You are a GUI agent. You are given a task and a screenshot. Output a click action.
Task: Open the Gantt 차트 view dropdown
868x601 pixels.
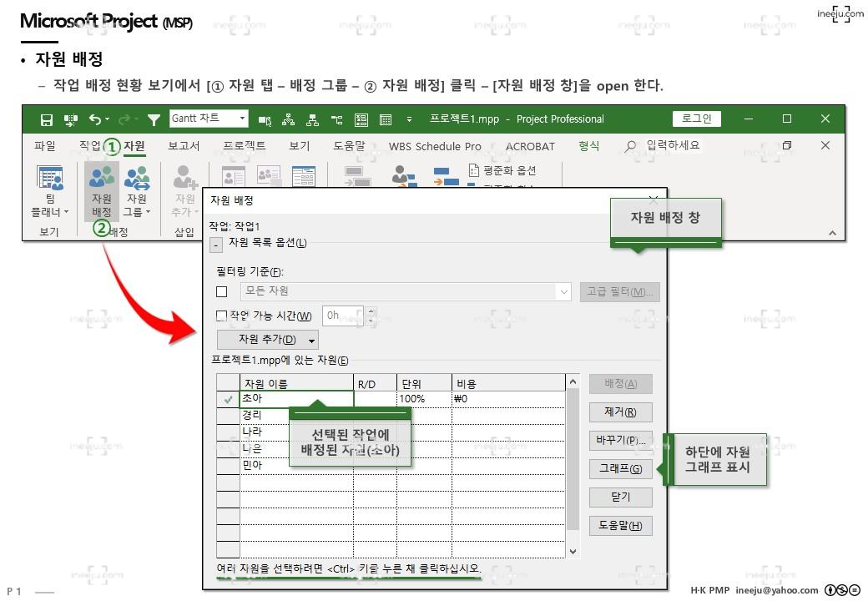[242, 119]
